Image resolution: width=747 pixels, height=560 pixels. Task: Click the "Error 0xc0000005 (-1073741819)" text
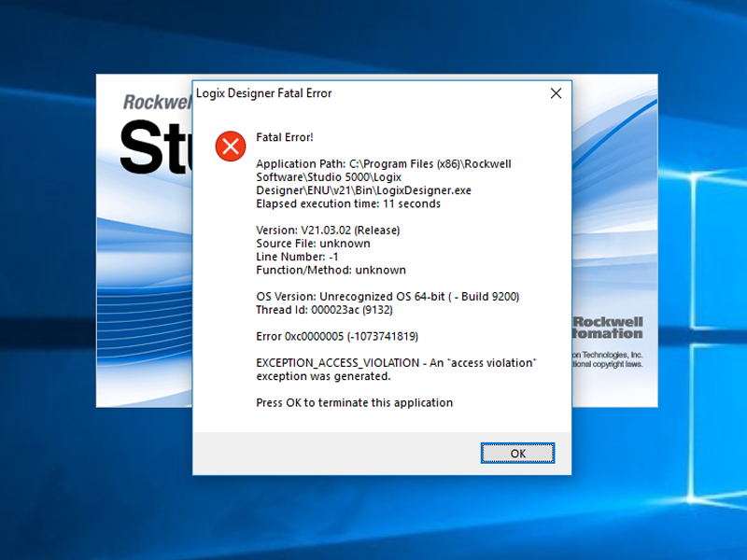point(337,336)
